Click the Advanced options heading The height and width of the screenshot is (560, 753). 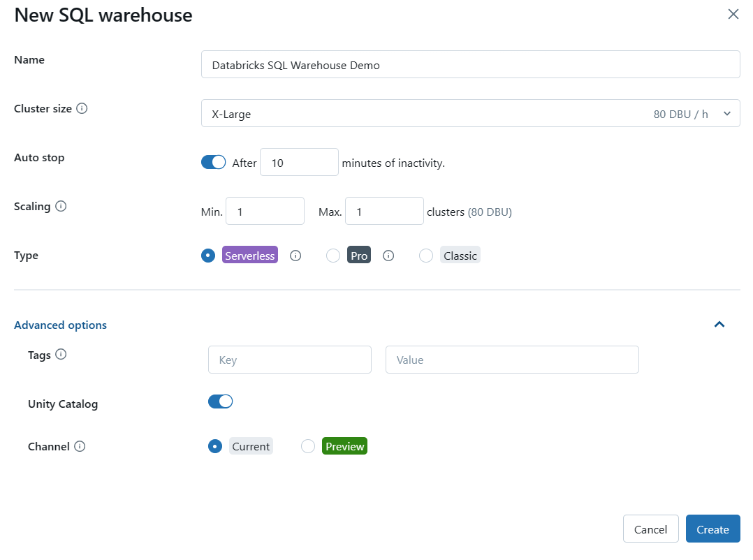[60, 325]
